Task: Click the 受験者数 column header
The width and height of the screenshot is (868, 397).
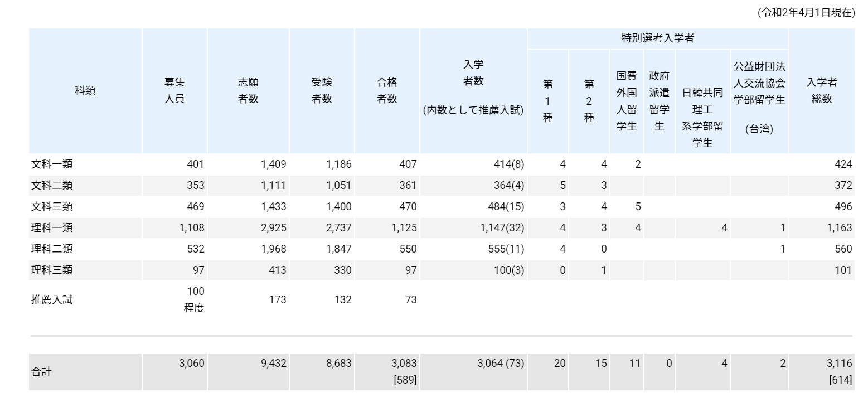Action: 322,91
